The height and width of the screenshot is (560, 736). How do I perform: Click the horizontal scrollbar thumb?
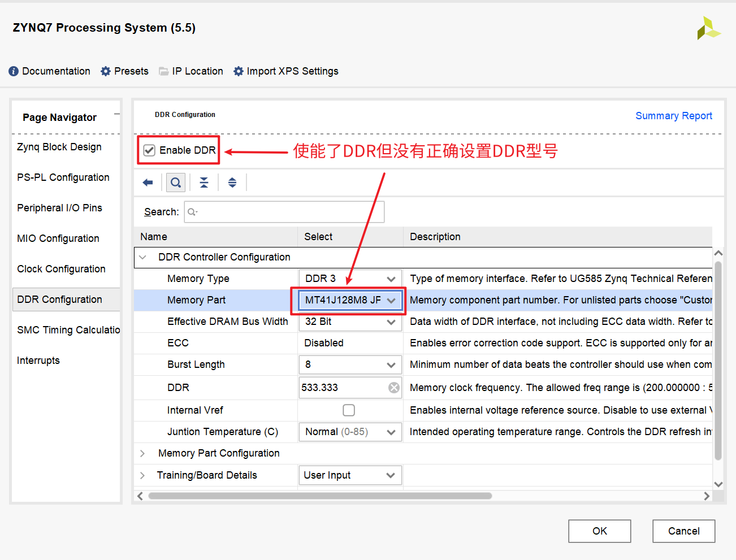[320, 496]
